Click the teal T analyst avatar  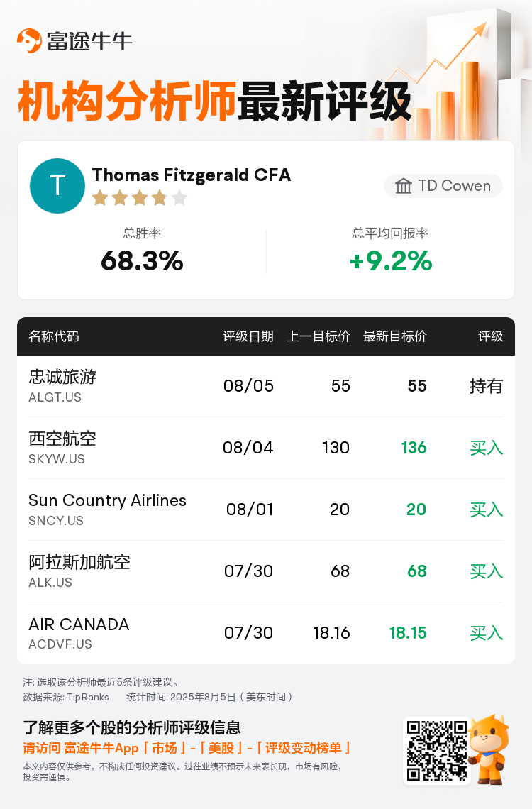[x=57, y=186]
